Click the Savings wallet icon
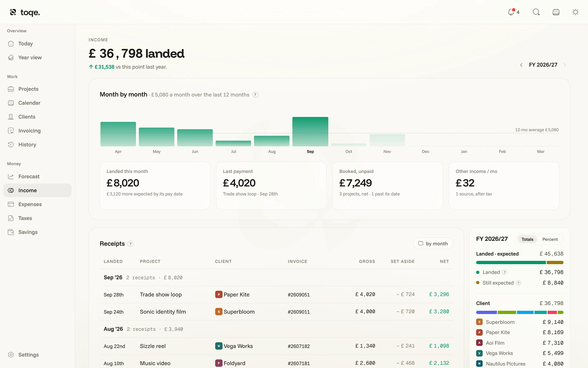 11,232
